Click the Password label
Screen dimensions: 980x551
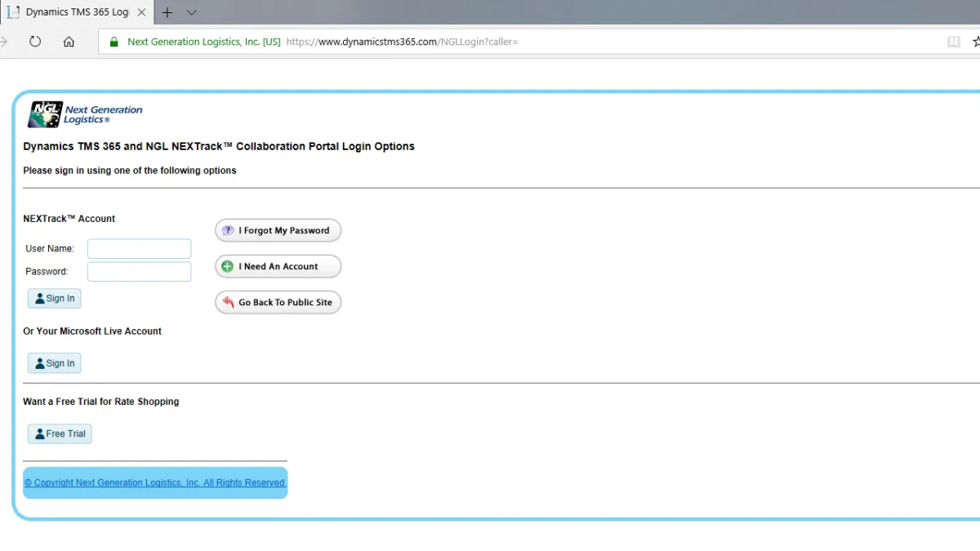tap(47, 272)
